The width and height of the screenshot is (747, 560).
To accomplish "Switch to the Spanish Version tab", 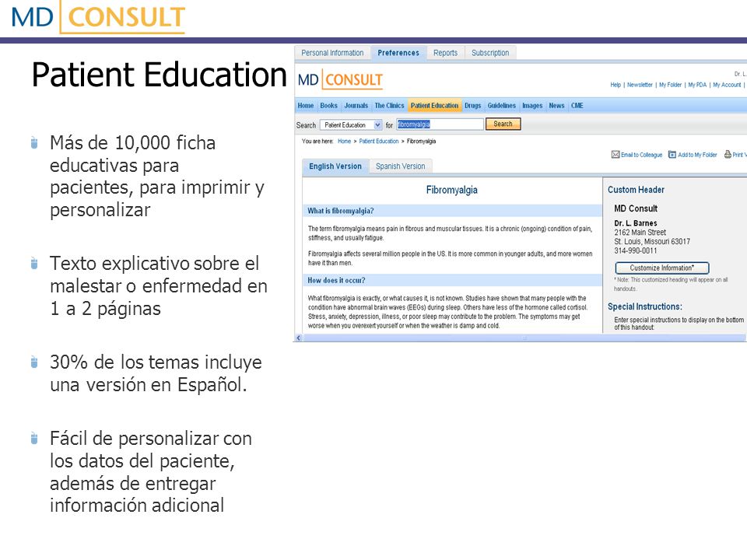I will [x=400, y=166].
